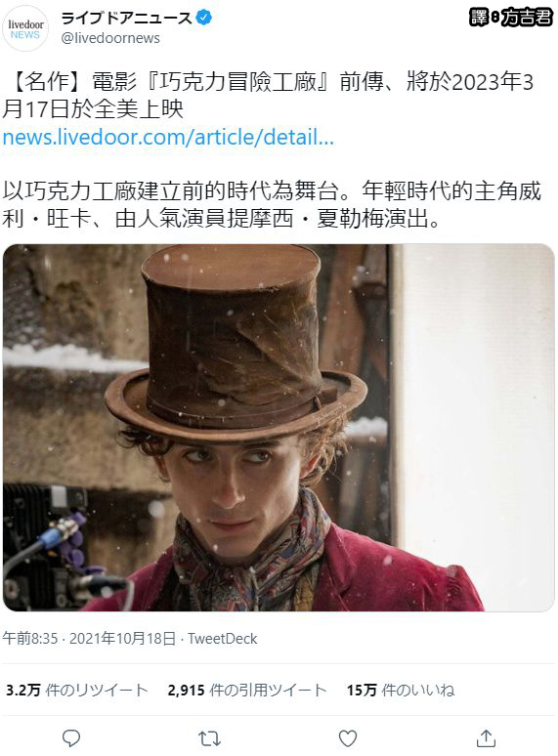
Task: Open the share upload icon
Action: [486, 737]
